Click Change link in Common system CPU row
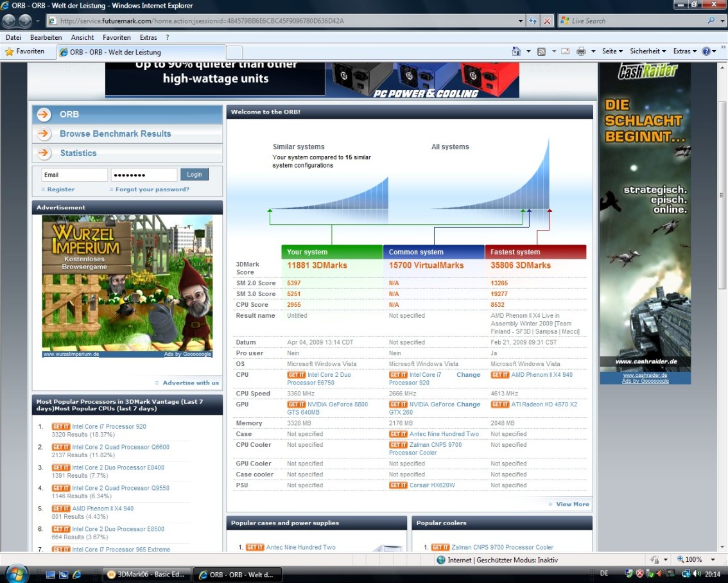Viewport: 728px width, 583px height. [469, 374]
